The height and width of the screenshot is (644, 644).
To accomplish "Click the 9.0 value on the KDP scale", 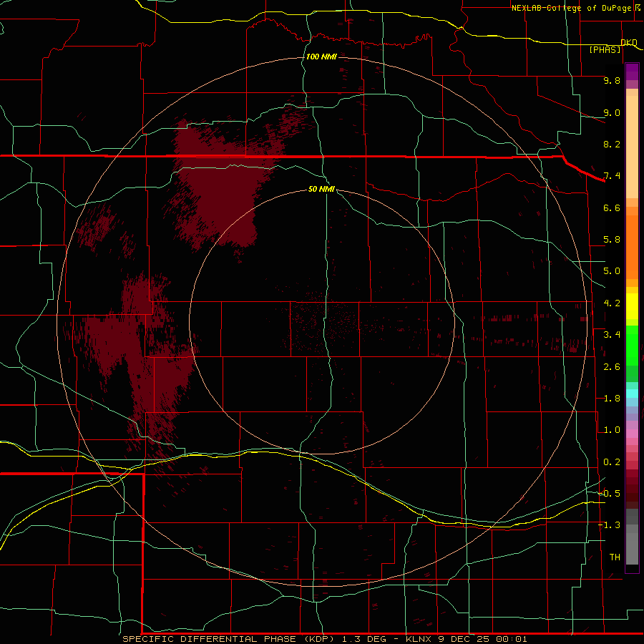I will (612, 112).
